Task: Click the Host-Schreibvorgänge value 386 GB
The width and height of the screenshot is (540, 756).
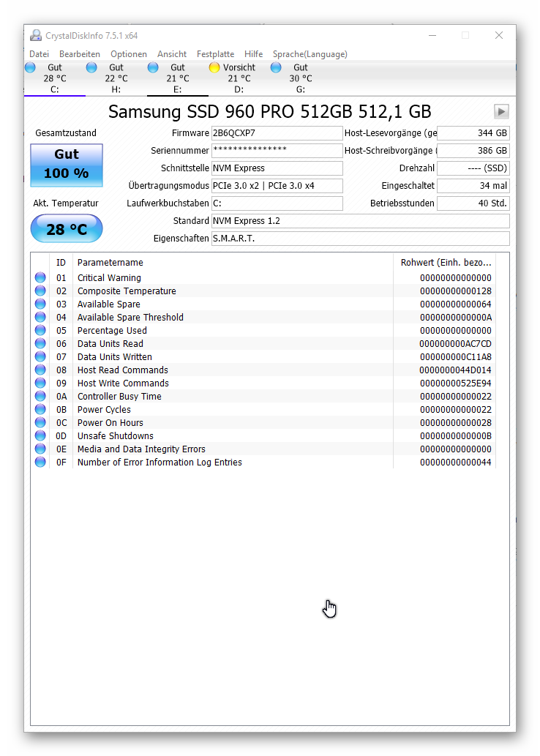Action: click(x=473, y=151)
